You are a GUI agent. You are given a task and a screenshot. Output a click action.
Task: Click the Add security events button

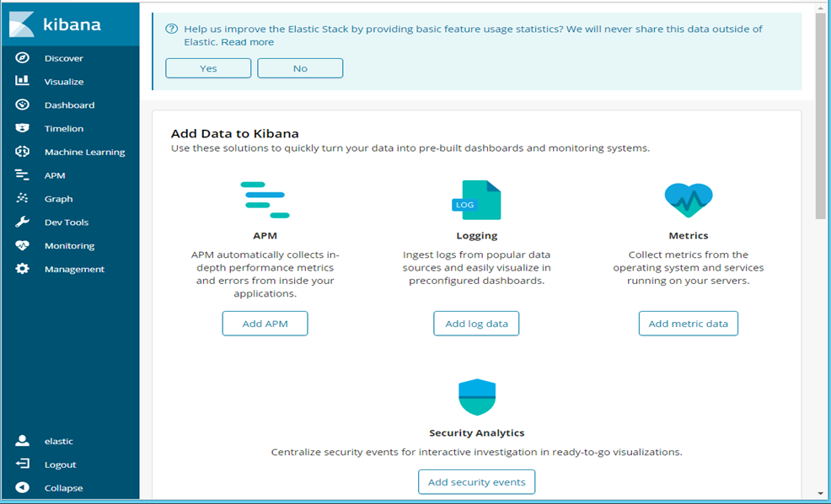[476, 482]
